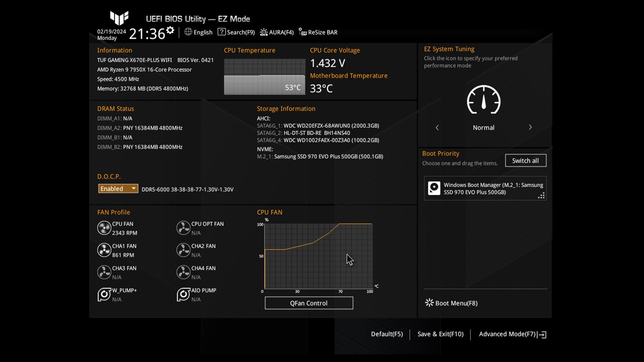644x362 pixels.
Task: Click the CHA2 FAN icon
Action: 183,250
